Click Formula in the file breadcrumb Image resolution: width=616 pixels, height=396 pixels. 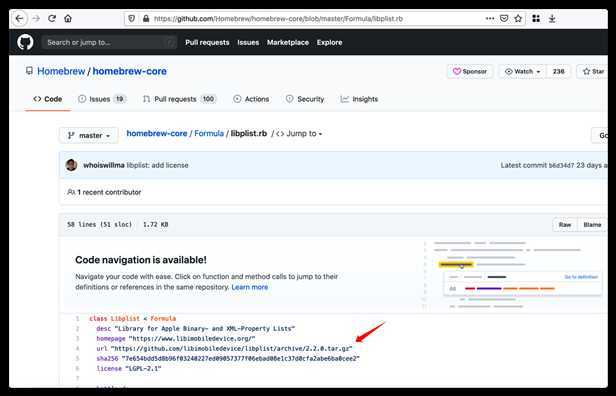coord(209,134)
